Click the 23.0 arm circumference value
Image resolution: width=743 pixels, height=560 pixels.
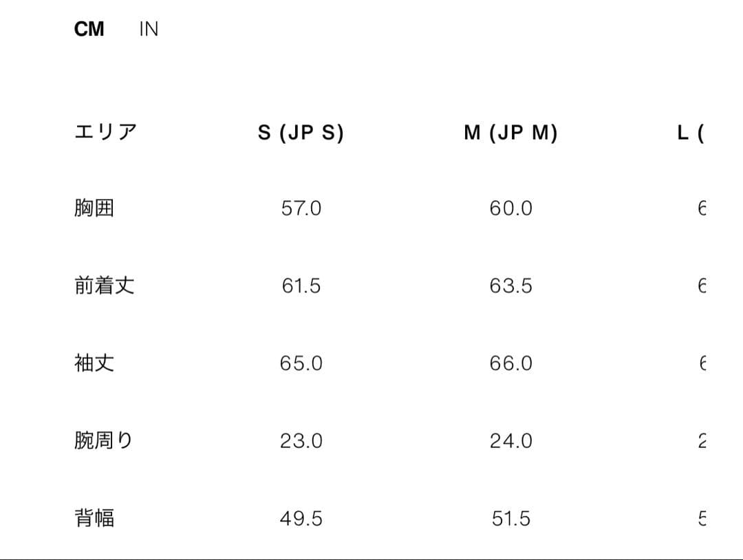301,441
